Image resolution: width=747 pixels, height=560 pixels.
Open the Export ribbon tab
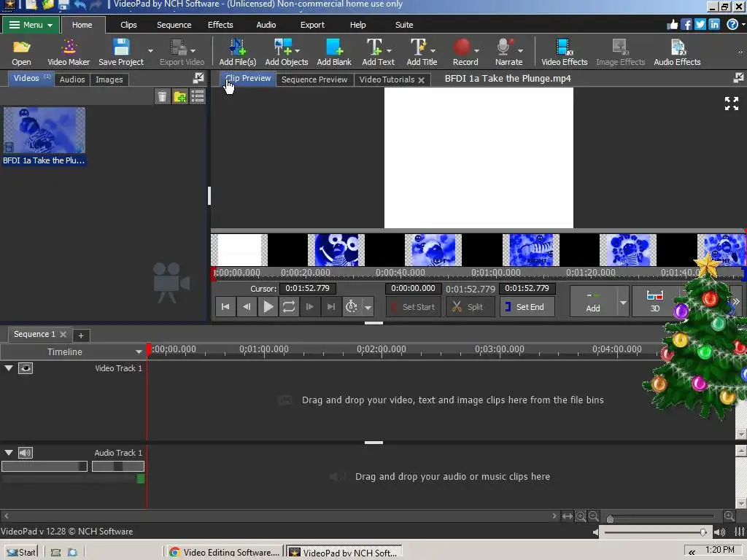click(312, 25)
